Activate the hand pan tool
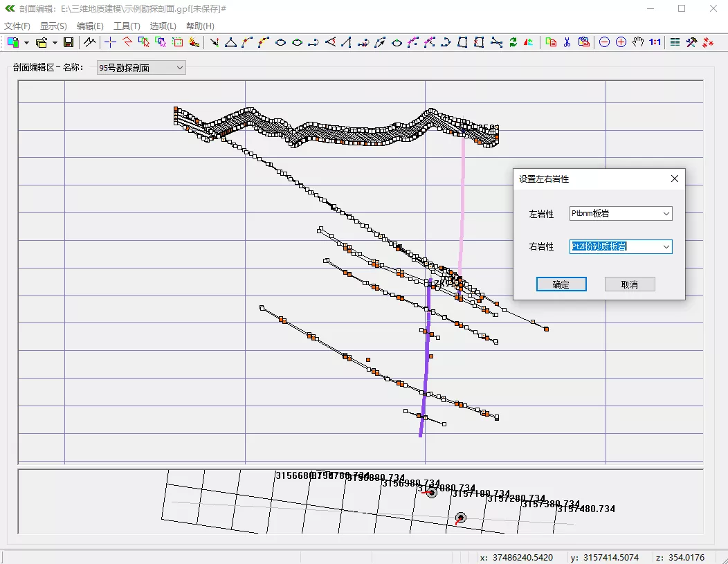The width and height of the screenshot is (728, 564). coord(638,42)
